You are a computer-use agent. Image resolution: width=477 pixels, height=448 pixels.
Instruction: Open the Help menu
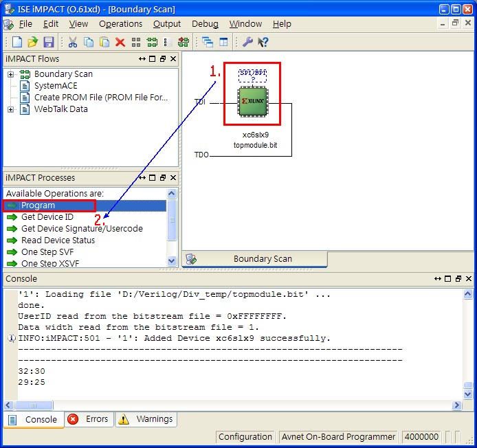[282, 24]
